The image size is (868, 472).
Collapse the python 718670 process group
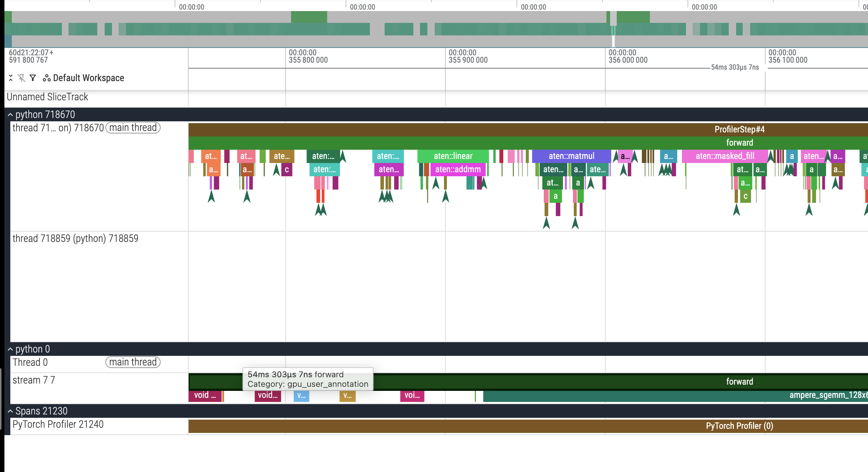[x=10, y=115]
